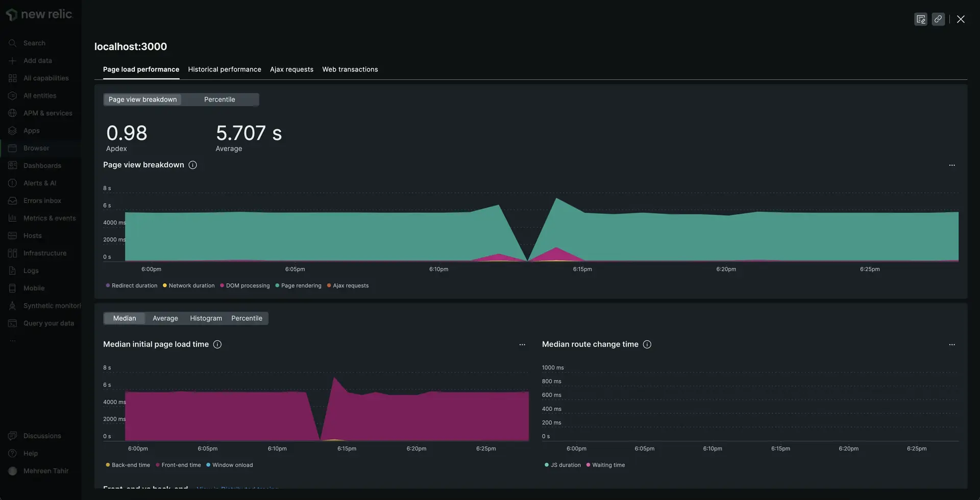Click Mehreen Tahir user avatar
The width and height of the screenshot is (980, 500).
click(x=13, y=471)
